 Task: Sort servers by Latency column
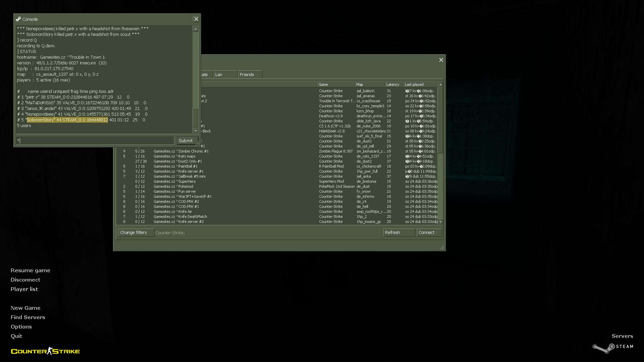[x=393, y=84]
